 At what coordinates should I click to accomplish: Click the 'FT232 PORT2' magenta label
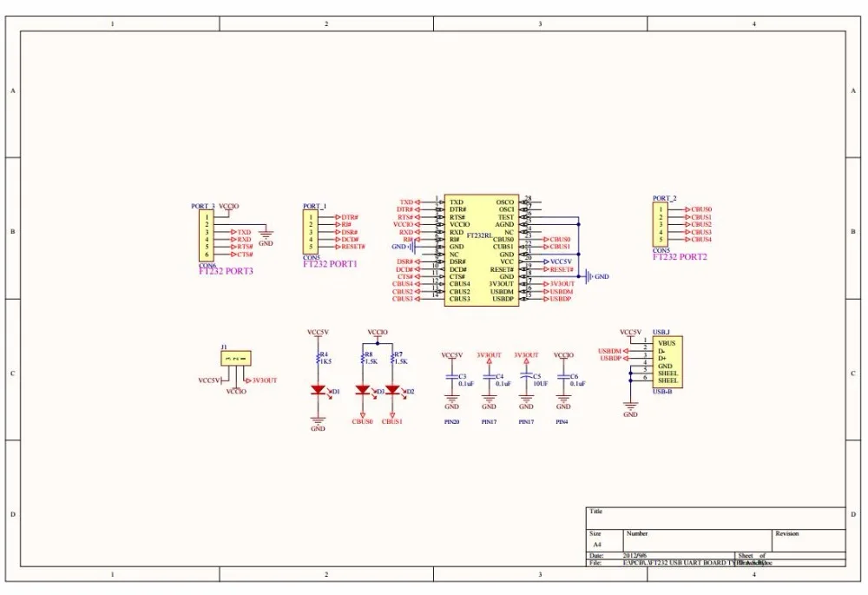tap(680, 257)
